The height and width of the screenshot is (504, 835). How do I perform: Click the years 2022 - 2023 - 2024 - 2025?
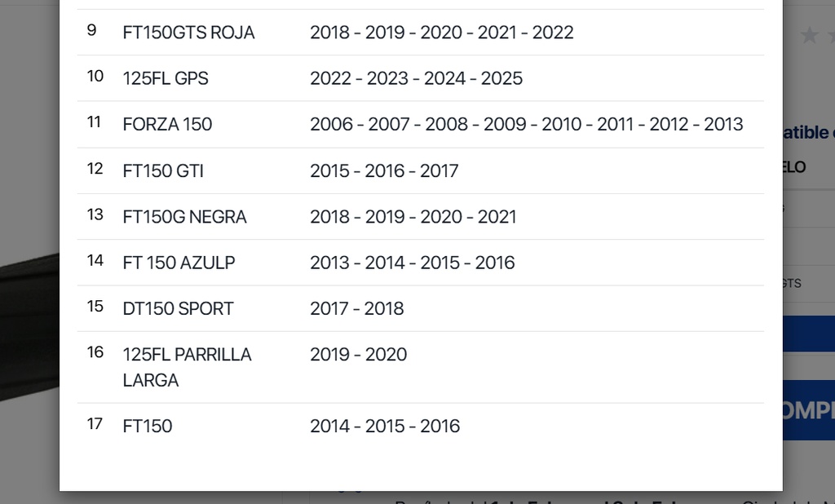pos(417,78)
